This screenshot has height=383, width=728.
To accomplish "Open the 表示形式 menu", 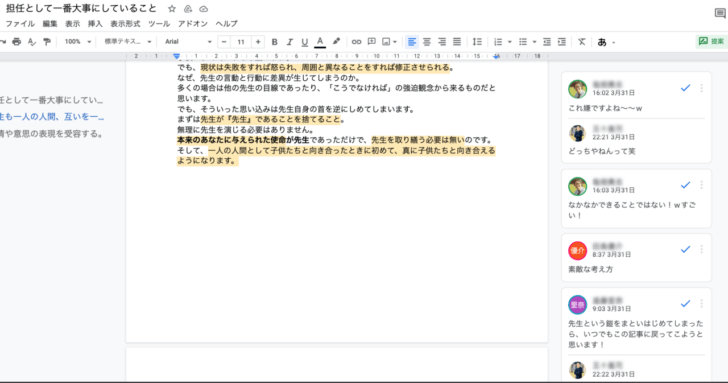I will tap(125, 24).
